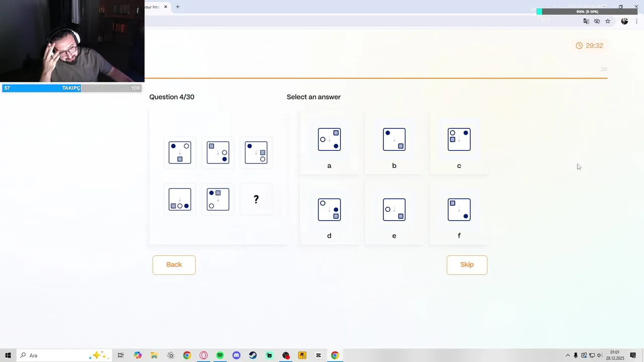Image resolution: width=644 pixels, height=362 pixels.
Task: Open the Windows Start menu
Action: tap(8, 355)
